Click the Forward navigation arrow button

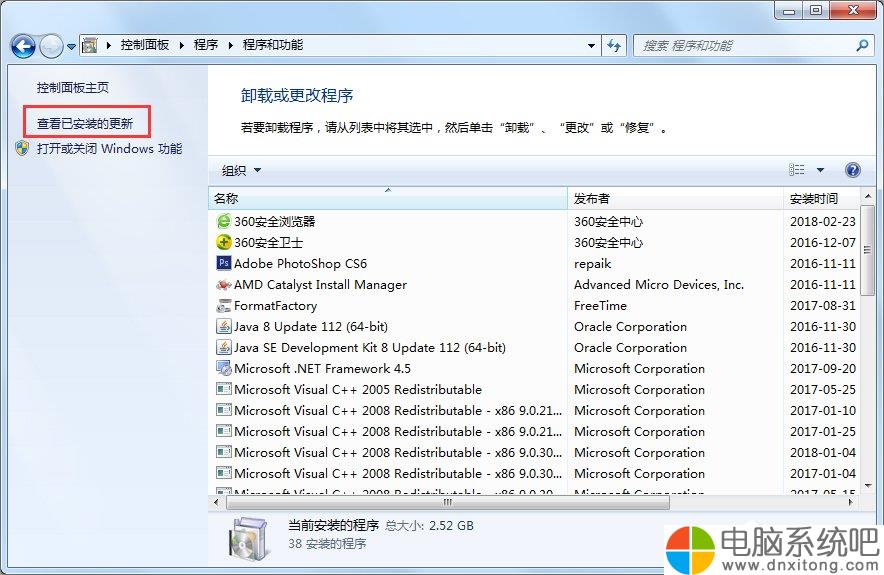click(51, 46)
